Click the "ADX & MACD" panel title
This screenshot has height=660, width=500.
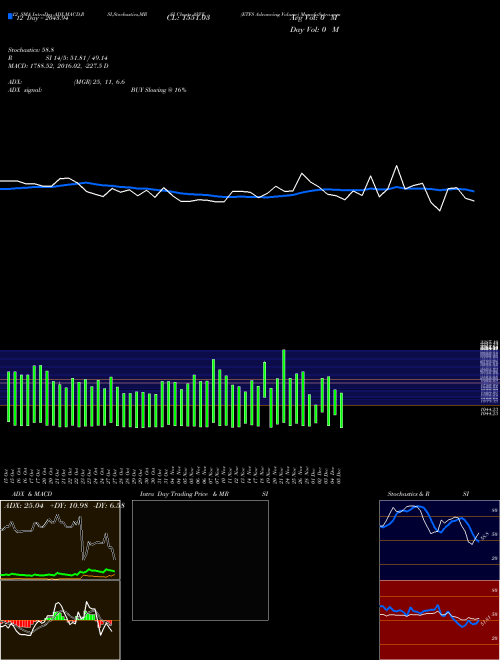click(x=32, y=494)
